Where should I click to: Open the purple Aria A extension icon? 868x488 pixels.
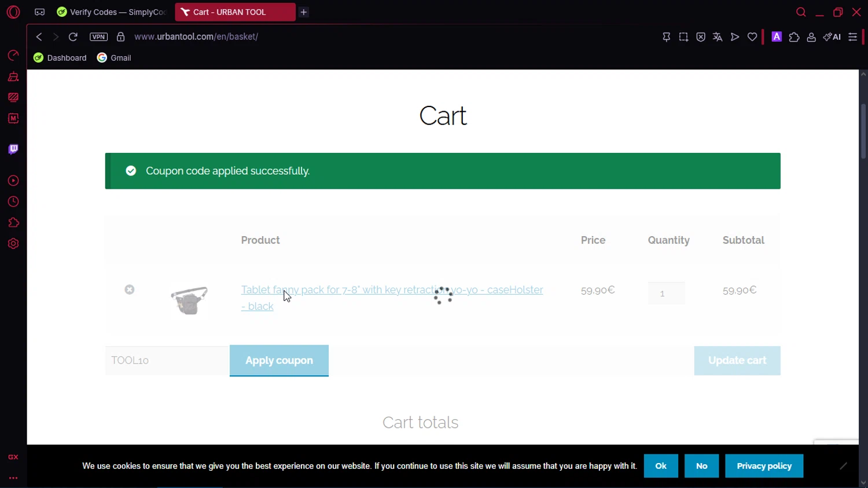click(x=777, y=37)
